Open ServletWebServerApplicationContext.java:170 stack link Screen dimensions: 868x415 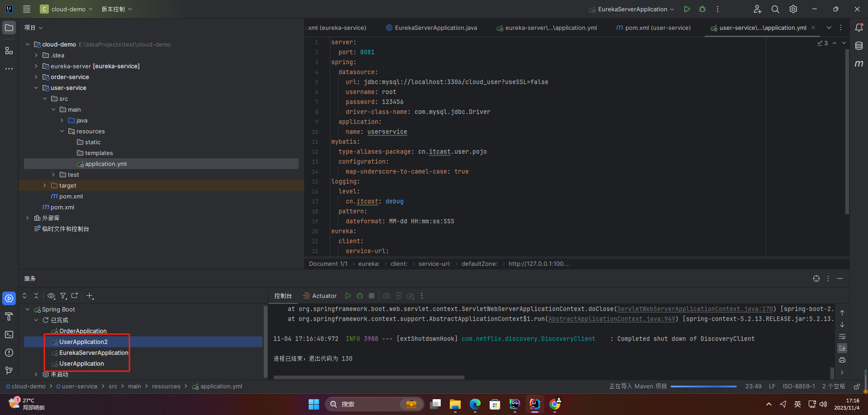coord(695,309)
